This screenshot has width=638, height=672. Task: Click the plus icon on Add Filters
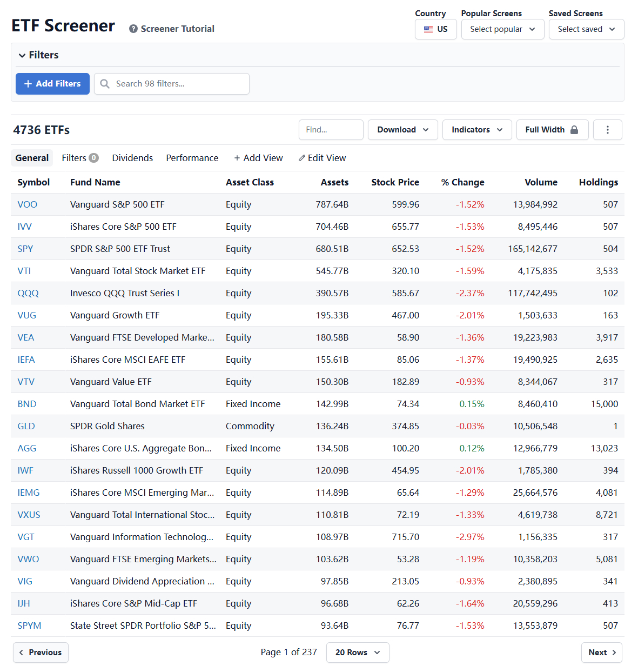28,84
